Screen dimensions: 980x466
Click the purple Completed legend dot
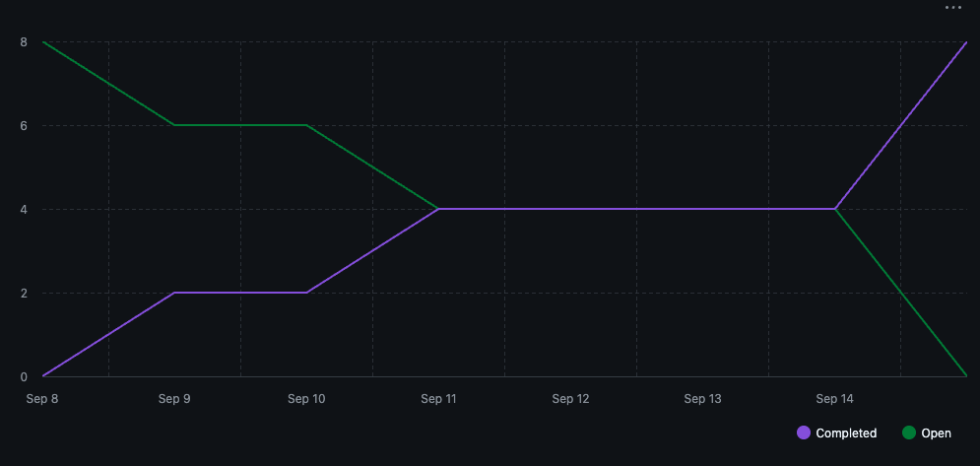tap(804, 433)
